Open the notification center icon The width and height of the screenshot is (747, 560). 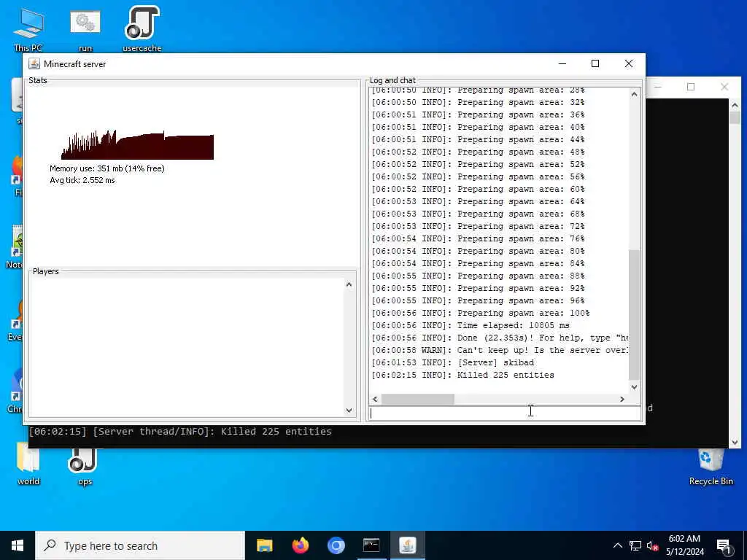pos(724,545)
